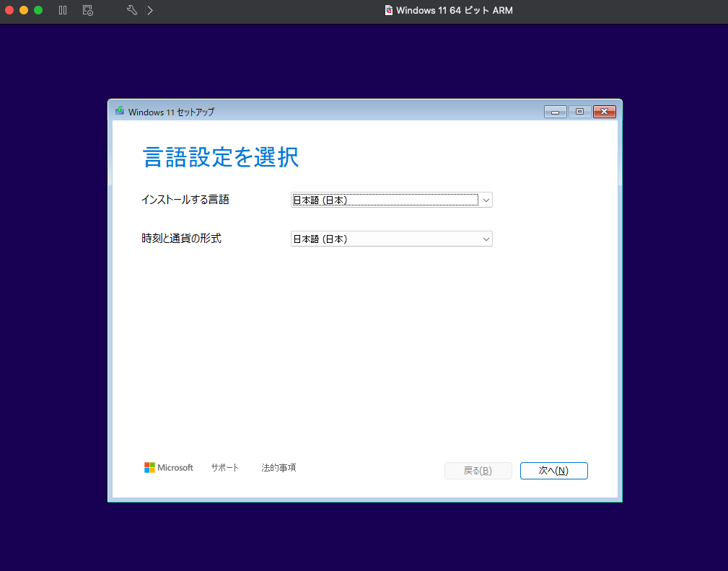Viewport: 728px width, 571px height.
Task: Click the Windows 11 setup title bar icon
Action: 120,111
